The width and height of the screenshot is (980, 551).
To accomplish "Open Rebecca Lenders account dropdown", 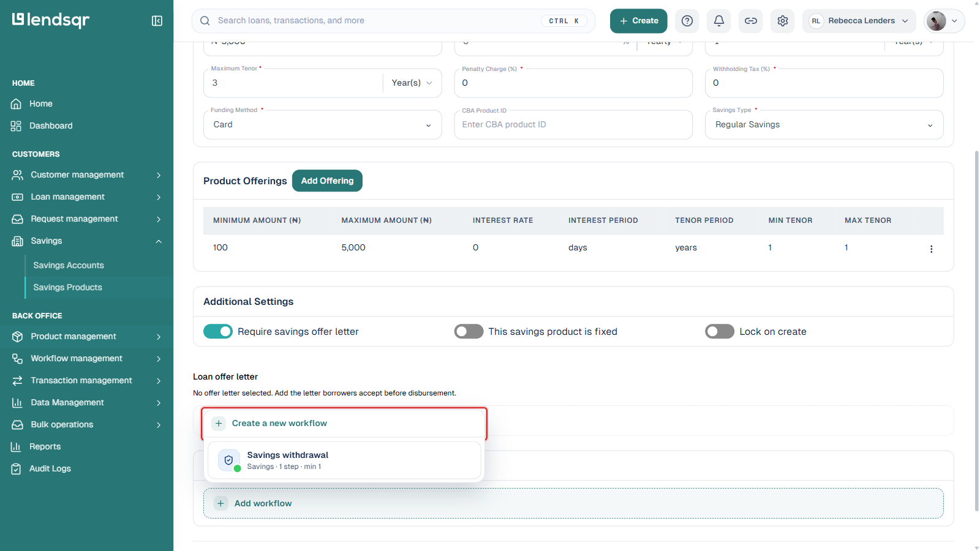I will tap(859, 21).
